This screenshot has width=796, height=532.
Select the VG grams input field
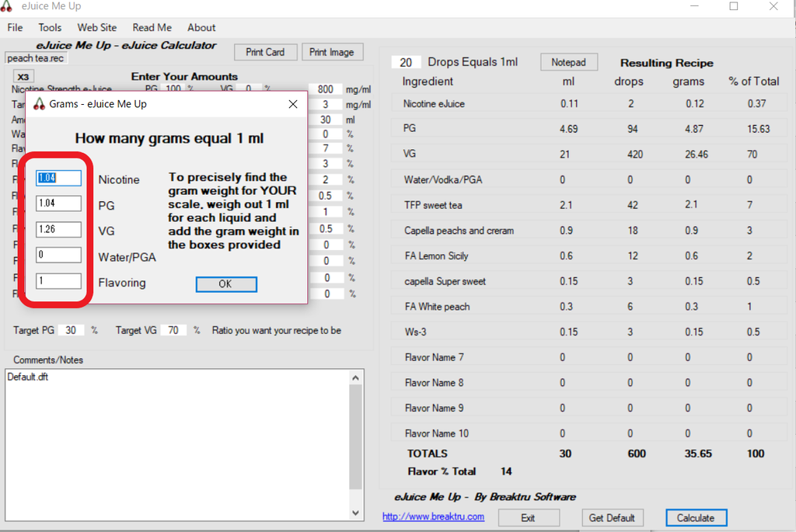(58, 229)
